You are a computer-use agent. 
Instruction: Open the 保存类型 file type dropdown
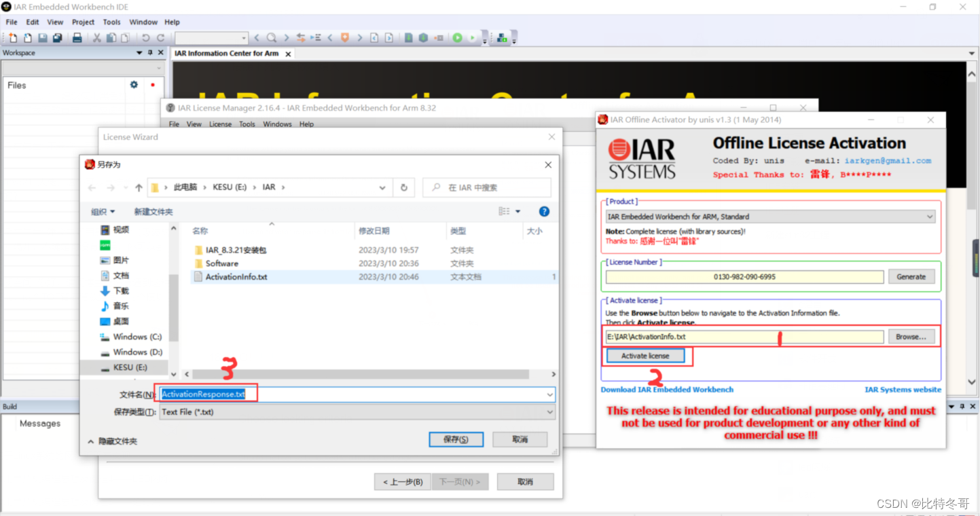click(x=357, y=411)
